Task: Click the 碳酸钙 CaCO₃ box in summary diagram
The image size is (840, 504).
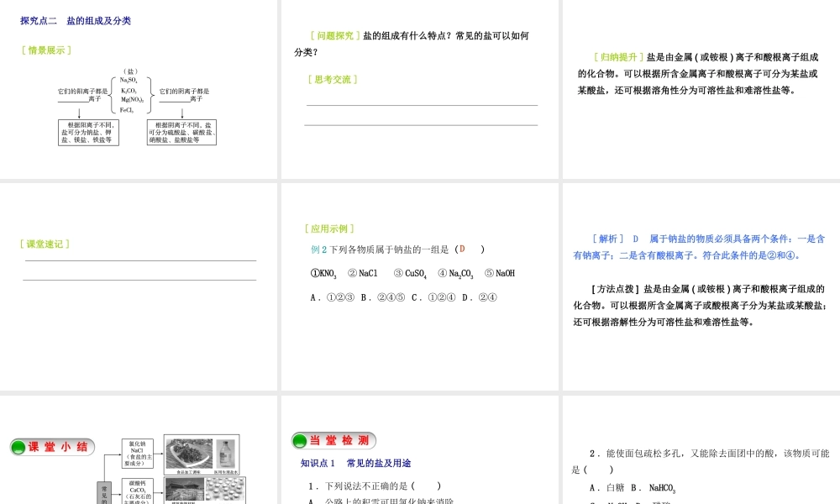Action: pos(137,491)
